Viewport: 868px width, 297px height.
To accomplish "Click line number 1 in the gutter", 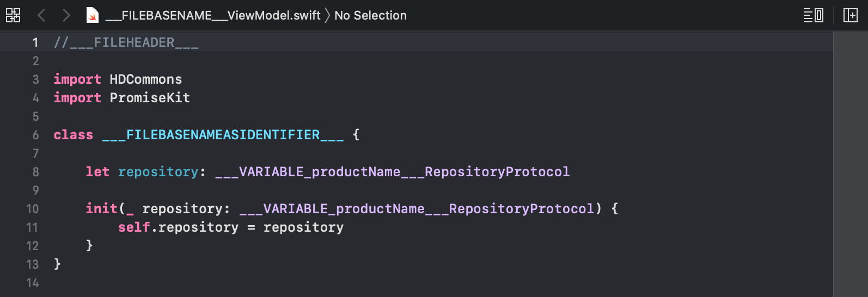I will coord(35,42).
